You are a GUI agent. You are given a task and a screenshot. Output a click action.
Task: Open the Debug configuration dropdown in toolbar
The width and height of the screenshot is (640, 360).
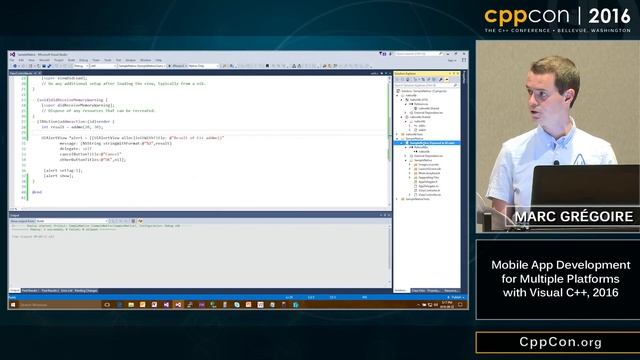tap(81, 66)
